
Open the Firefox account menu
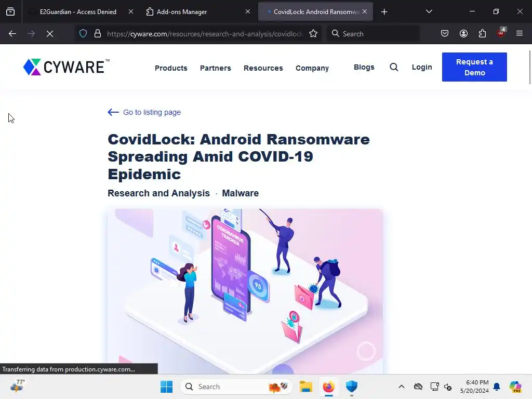point(463,34)
